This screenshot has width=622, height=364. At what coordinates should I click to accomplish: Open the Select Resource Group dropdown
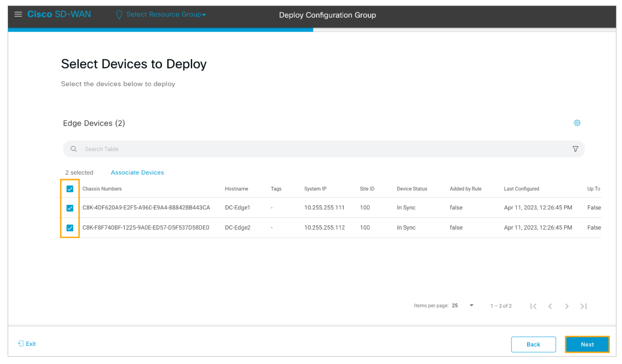[x=166, y=14]
